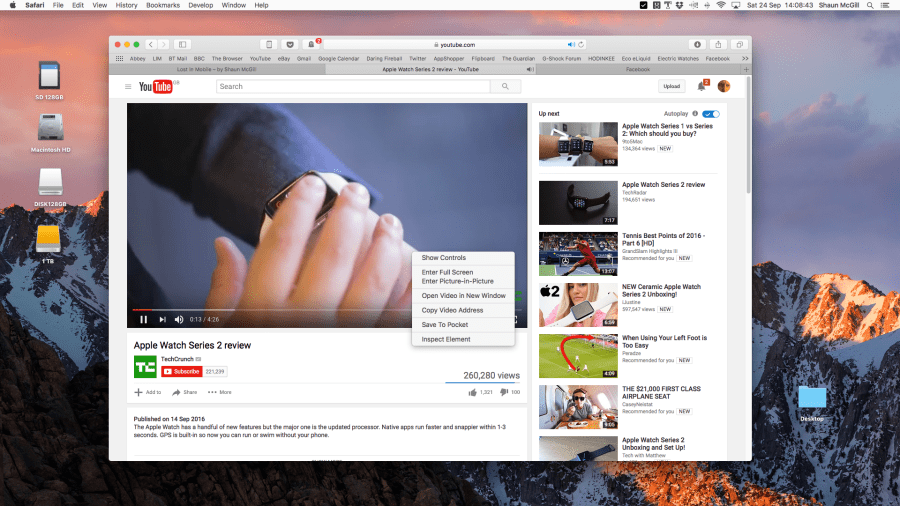Open the YouTube hamburger guide menu

[x=128, y=87]
